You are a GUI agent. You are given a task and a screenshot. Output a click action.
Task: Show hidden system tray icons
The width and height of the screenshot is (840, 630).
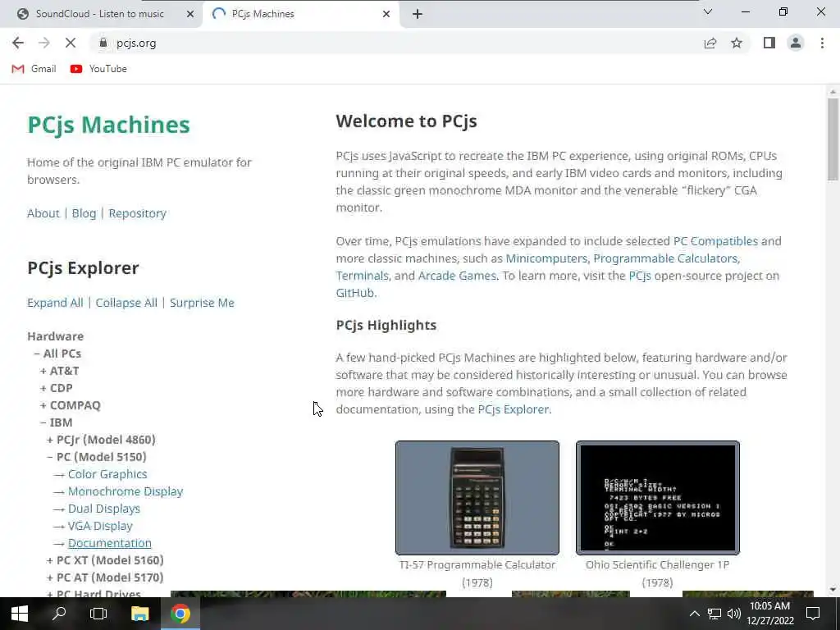pos(694,614)
